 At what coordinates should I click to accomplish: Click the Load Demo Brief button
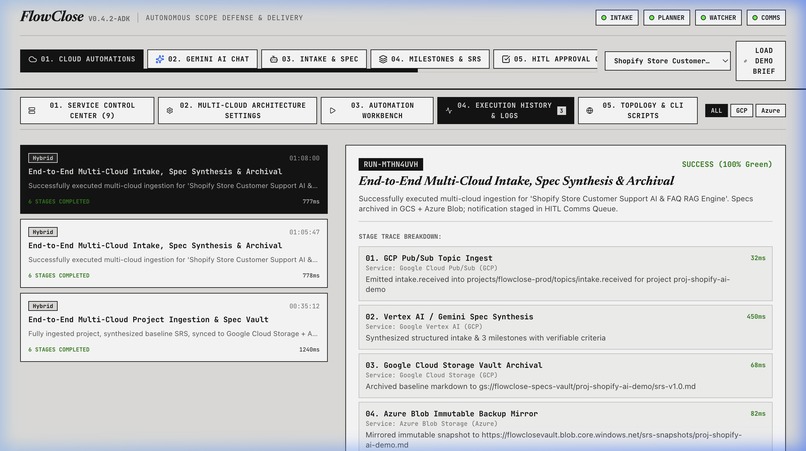(x=760, y=61)
